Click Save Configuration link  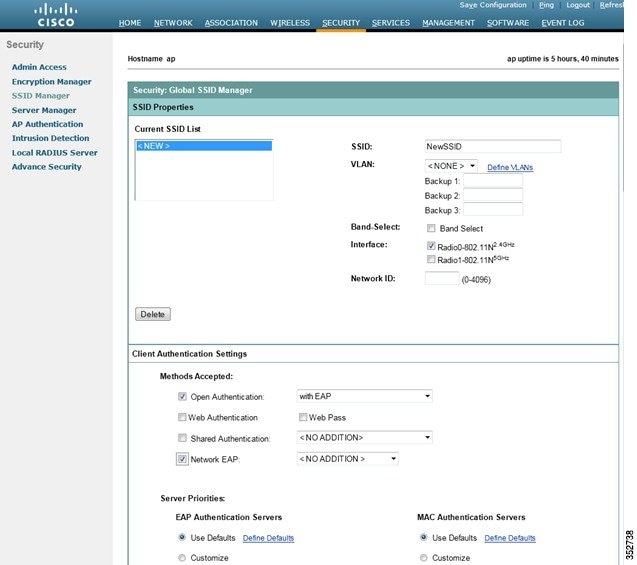point(493,5)
